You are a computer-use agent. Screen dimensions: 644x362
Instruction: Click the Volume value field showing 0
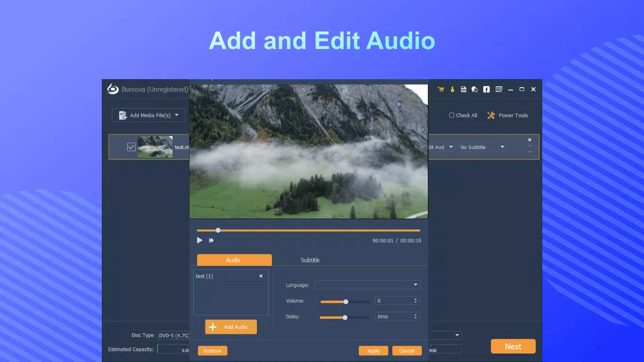pos(397,301)
